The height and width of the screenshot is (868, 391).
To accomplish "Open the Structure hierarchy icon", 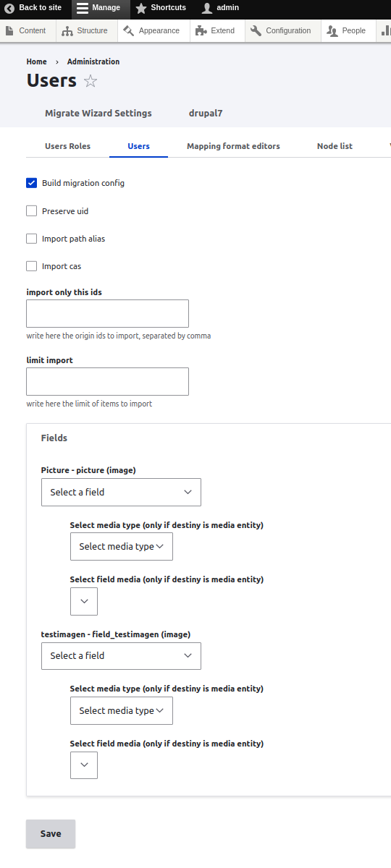I will point(67,31).
